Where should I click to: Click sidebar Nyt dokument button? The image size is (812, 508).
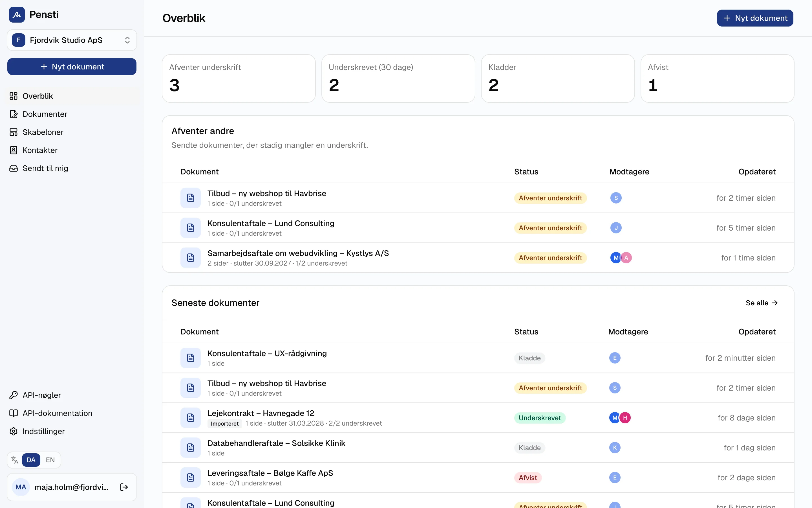(72, 67)
